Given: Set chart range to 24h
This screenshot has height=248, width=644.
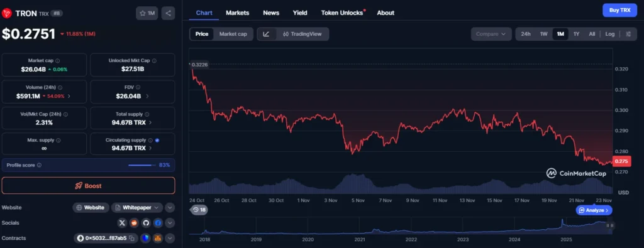Looking at the screenshot, I should coord(526,34).
